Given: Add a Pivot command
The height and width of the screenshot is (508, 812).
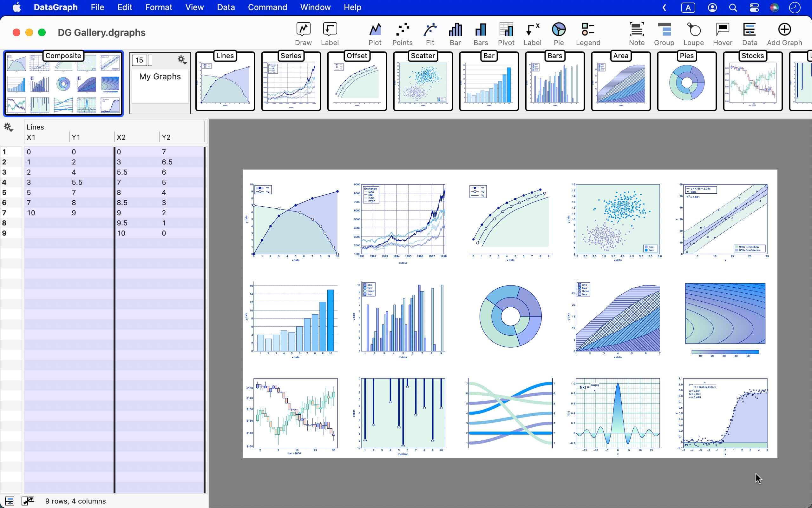Looking at the screenshot, I should click(506, 34).
